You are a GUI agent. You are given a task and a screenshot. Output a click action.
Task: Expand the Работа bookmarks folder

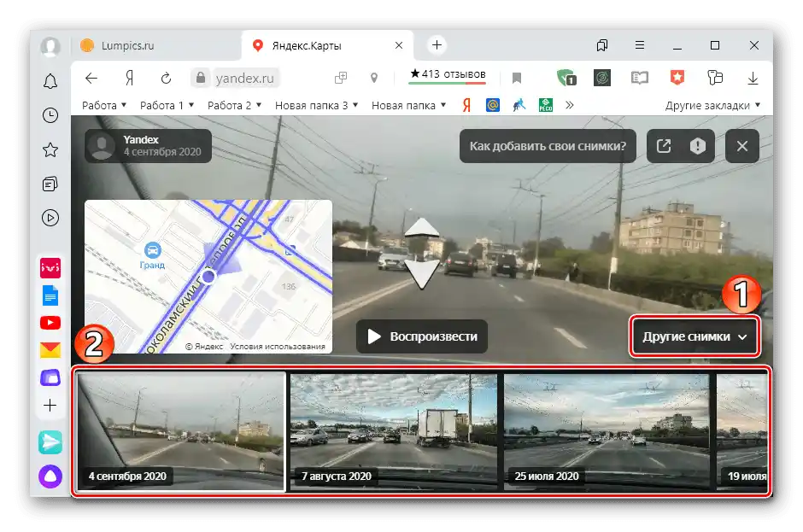point(104,106)
